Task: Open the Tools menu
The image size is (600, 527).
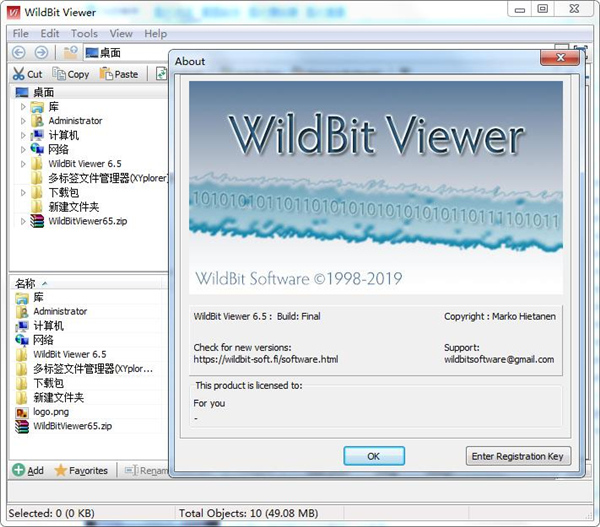Action: [x=84, y=33]
